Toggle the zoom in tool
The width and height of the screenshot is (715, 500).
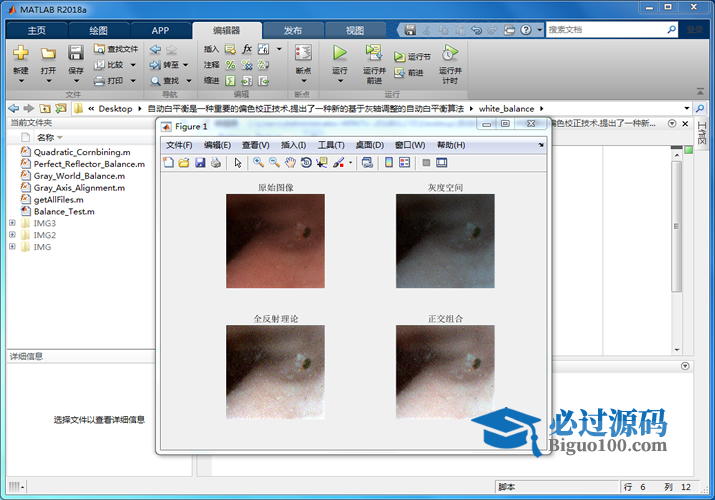(x=259, y=163)
